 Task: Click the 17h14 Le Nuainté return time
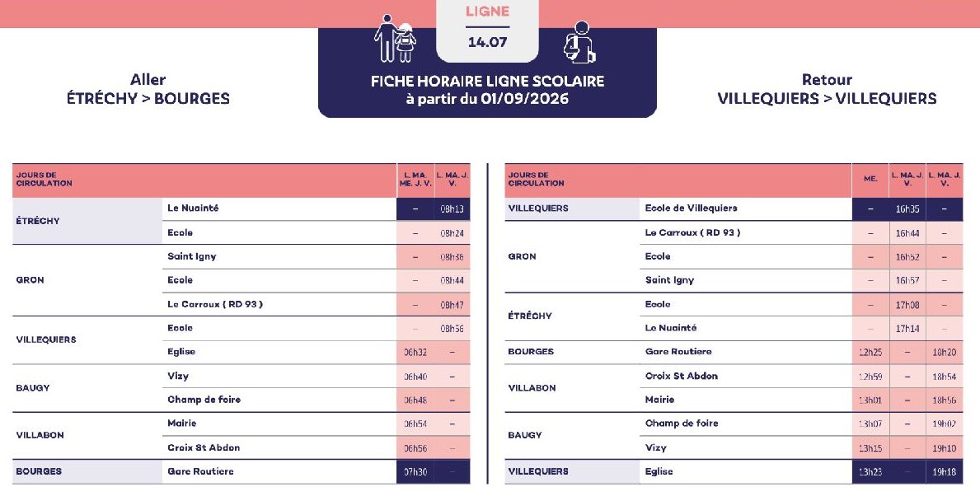click(907, 328)
